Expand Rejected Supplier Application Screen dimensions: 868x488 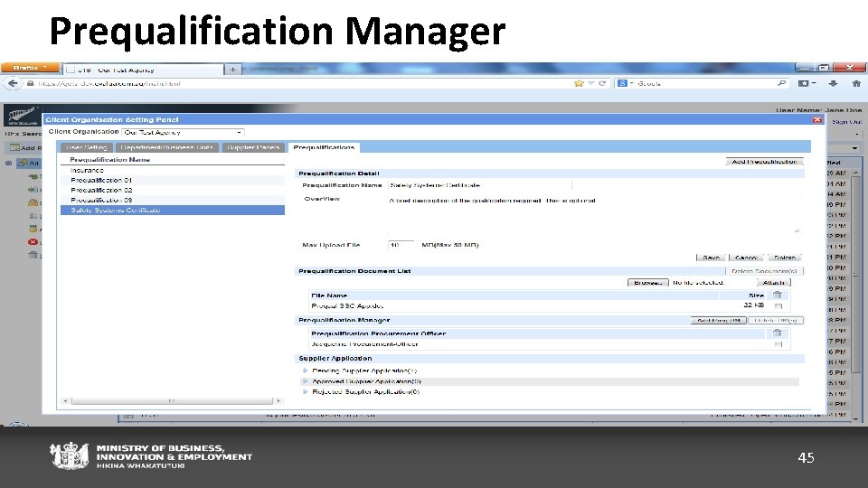pyautogui.click(x=305, y=391)
